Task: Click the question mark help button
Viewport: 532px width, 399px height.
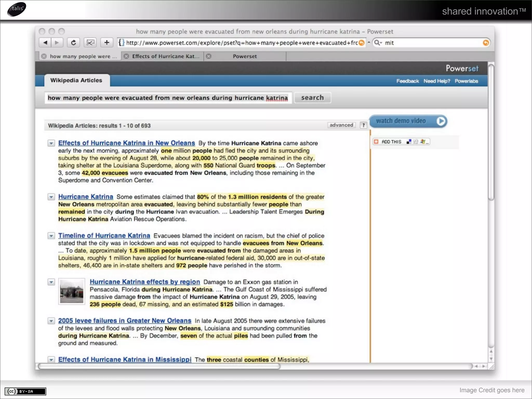Action: 363,125
